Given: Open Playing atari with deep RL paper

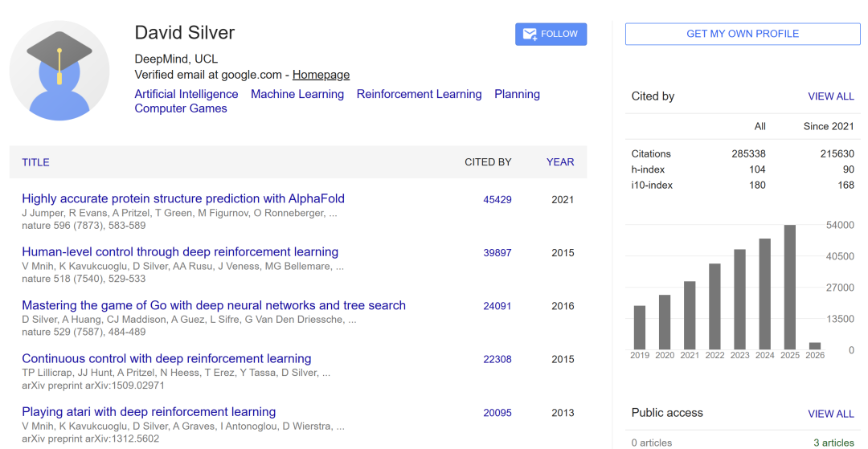Looking at the screenshot, I should [149, 412].
